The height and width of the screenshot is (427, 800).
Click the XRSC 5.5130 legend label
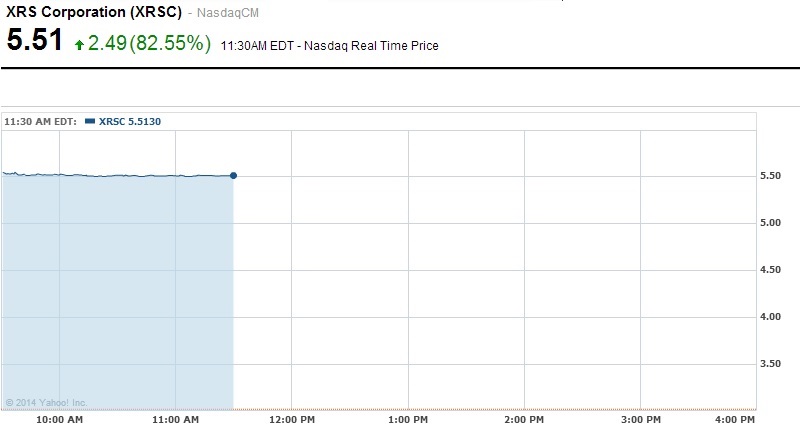pos(130,121)
